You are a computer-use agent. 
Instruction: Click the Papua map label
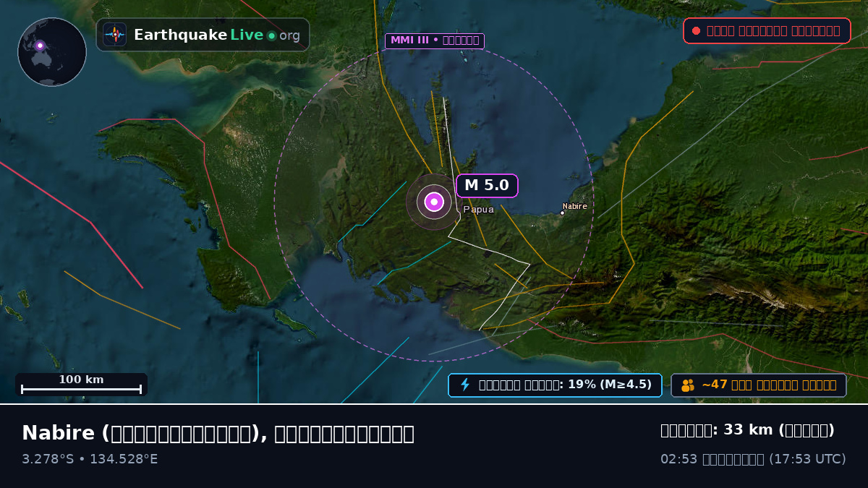[479, 210]
